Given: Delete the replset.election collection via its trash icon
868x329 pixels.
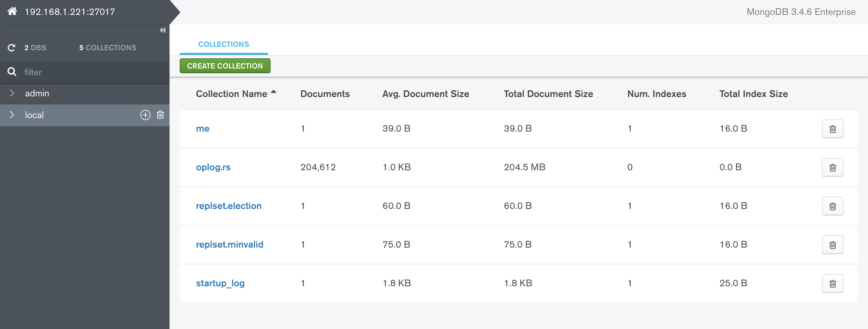Looking at the screenshot, I should [x=833, y=206].
